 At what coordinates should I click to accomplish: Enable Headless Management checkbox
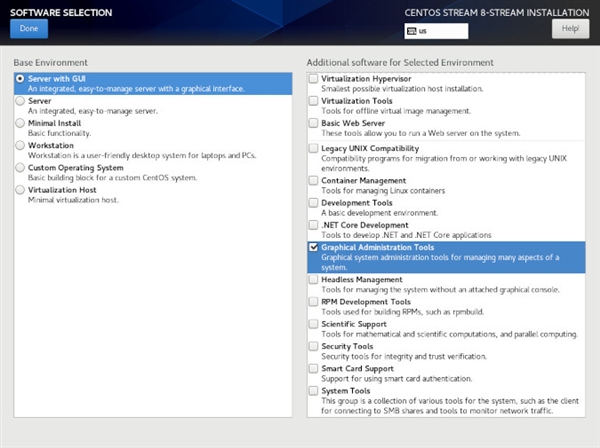[x=314, y=280]
